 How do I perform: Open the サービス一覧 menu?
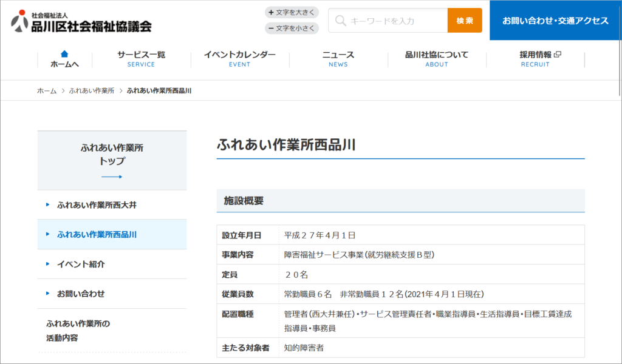coord(141,58)
